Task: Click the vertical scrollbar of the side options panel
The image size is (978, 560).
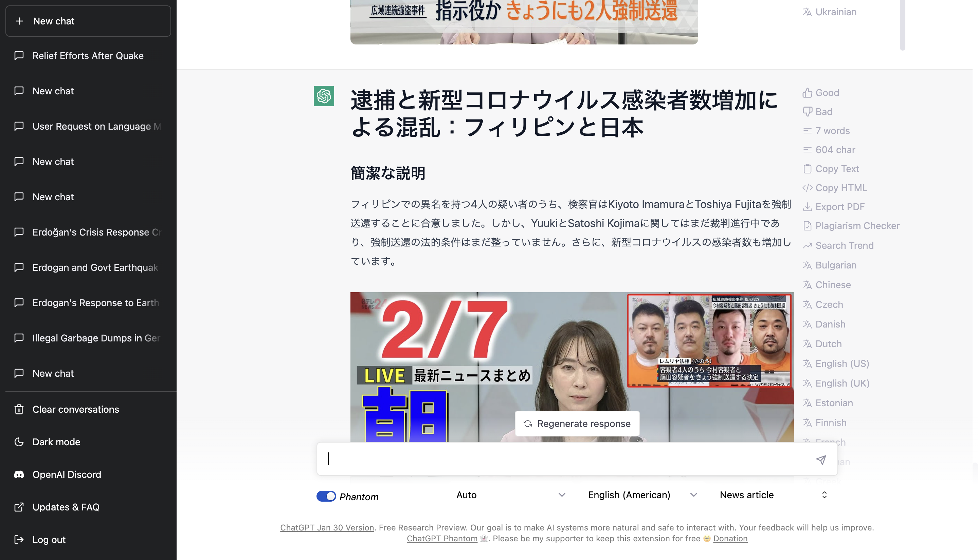Action: point(902,25)
